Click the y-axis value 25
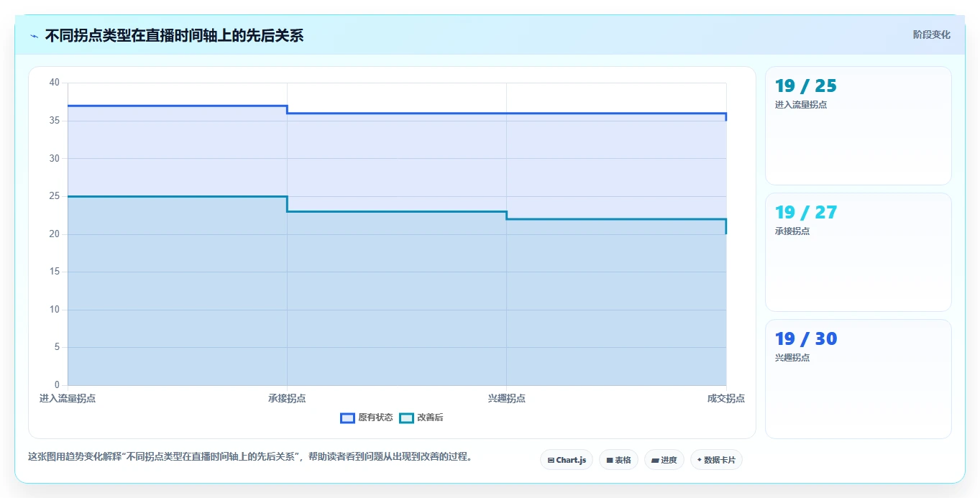The width and height of the screenshot is (980, 498). [55, 196]
